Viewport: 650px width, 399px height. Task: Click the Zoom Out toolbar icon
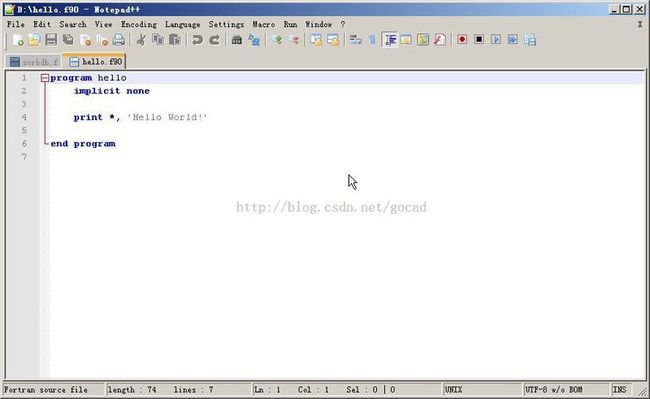point(293,40)
